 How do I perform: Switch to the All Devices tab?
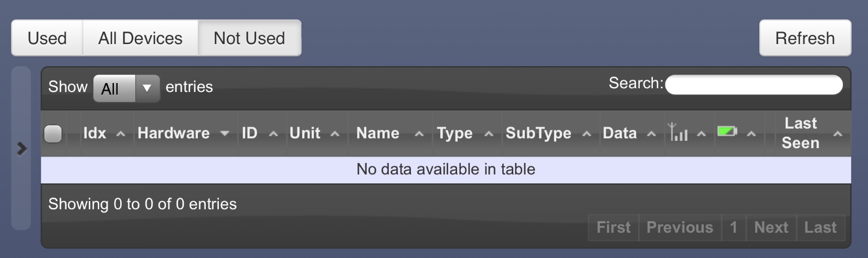coord(140,38)
